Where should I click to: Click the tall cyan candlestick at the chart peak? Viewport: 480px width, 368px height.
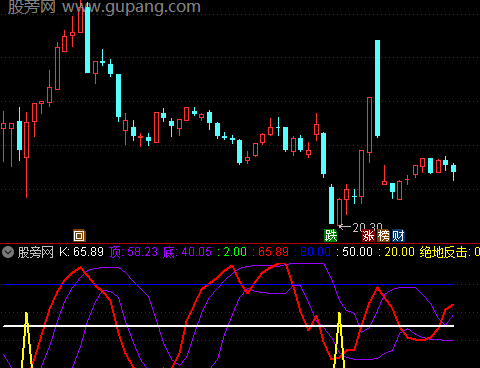87,39
